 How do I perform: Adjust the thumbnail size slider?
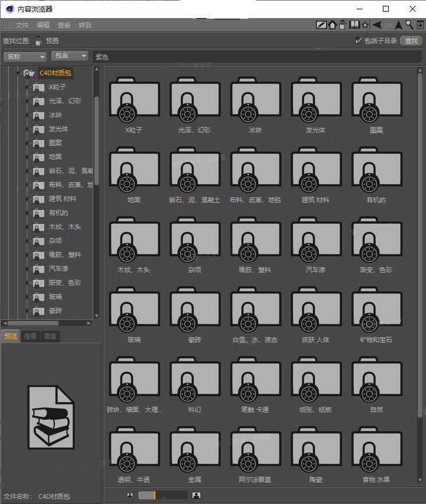point(163,495)
